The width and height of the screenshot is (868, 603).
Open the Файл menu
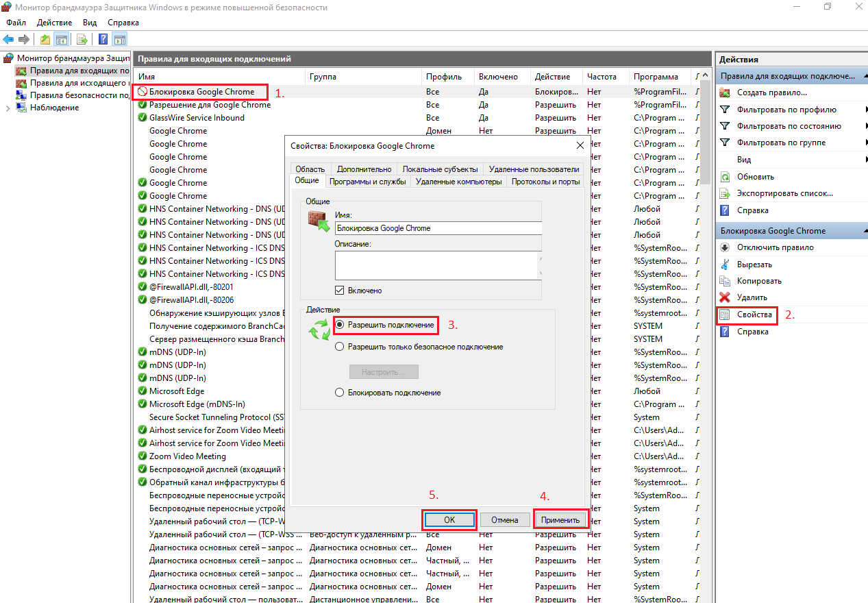16,23
